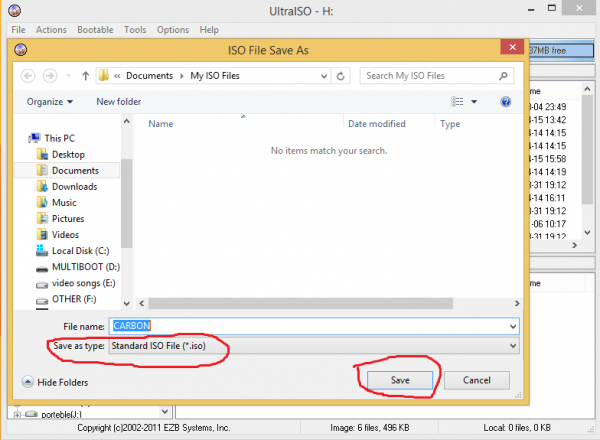
Task: Select Desktop in navigation pane
Action: (x=68, y=154)
